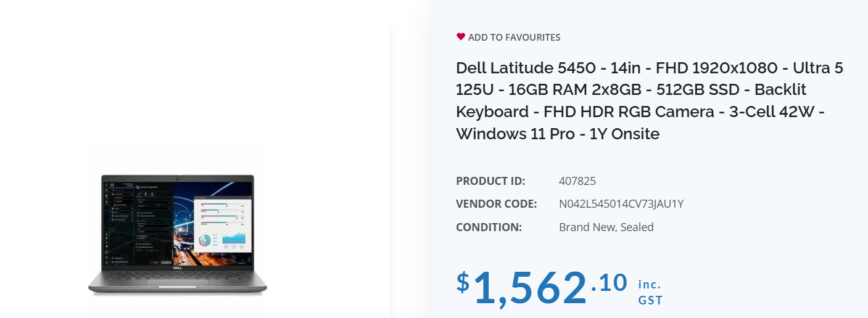Click the heart favourites icon
The image size is (868, 318).
click(x=460, y=37)
